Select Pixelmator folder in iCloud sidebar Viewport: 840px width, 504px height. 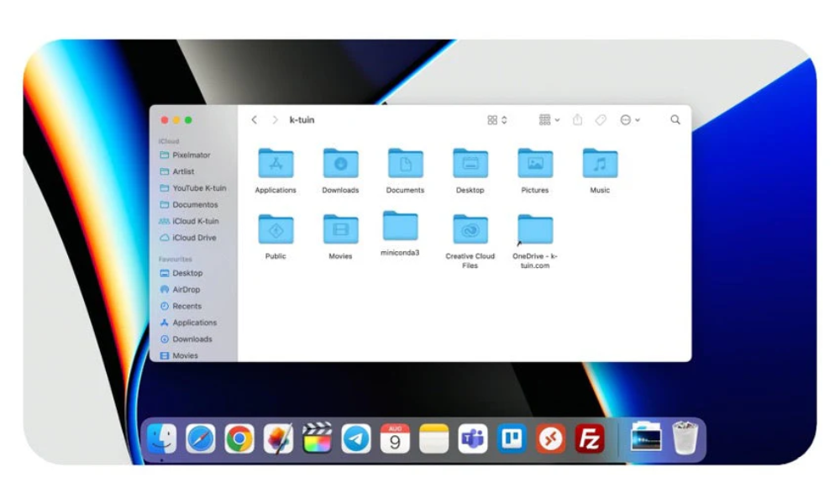coord(191,155)
